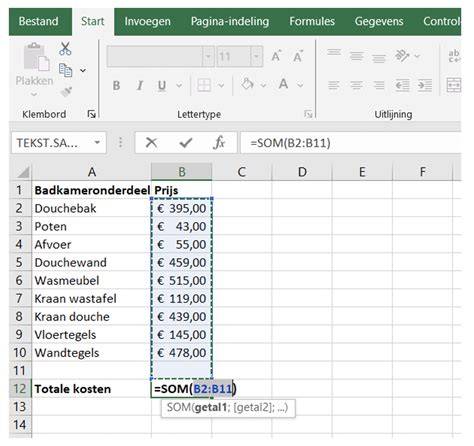
Task: Select column D header
Action: pos(302,172)
